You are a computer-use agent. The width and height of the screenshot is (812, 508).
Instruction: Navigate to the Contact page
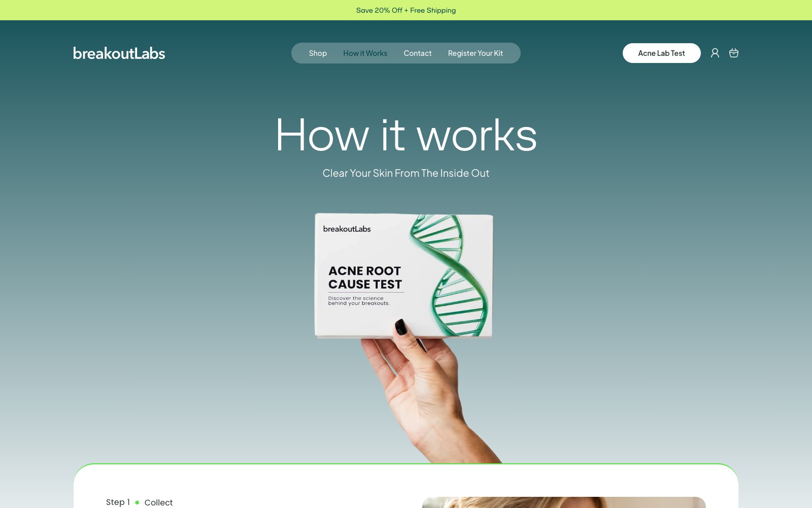tap(418, 53)
